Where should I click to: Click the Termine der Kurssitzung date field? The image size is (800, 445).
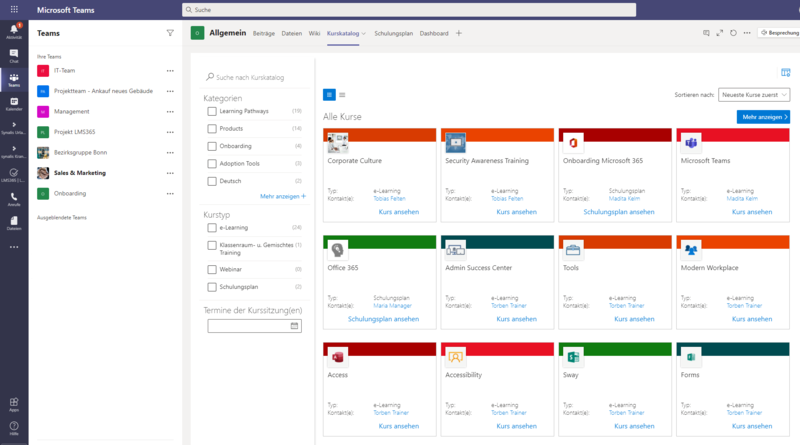click(255, 326)
